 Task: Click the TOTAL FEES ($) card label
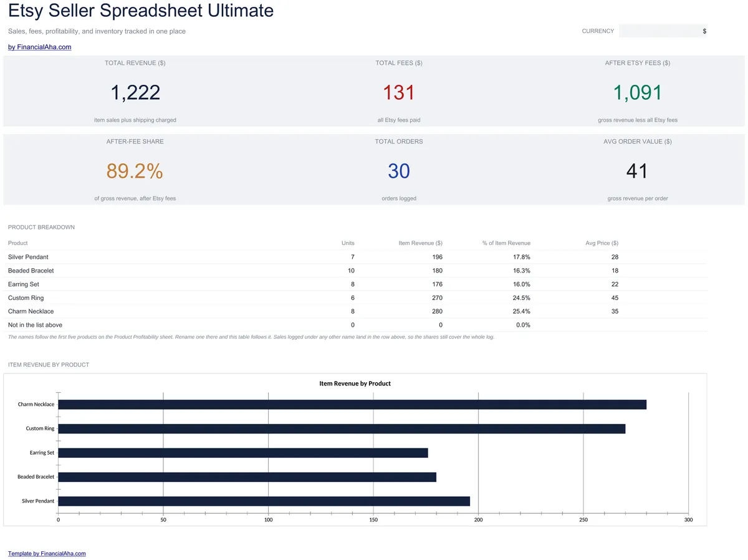pyautogui.click(x=399, y=63)
